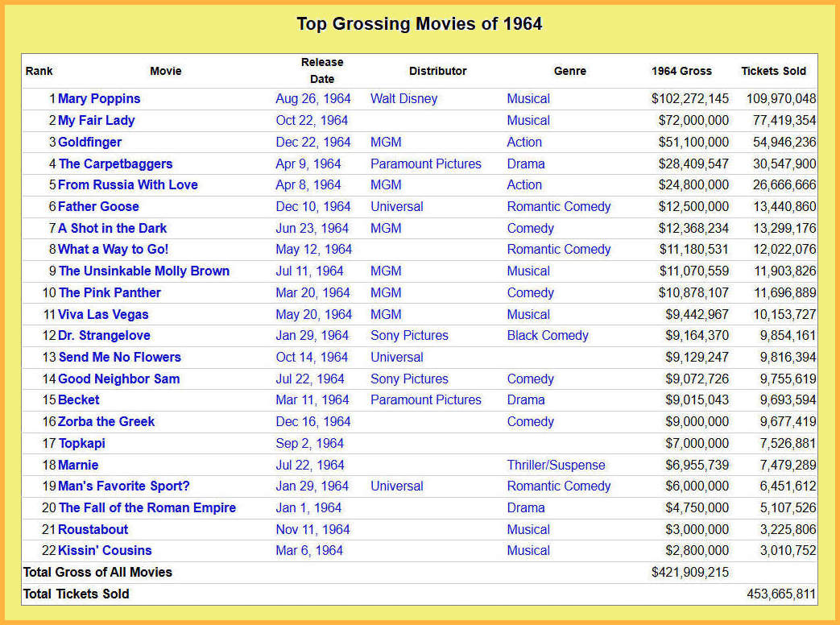
Task: Click Universal distributor in Father Goose row
Action: coord(397,206)
